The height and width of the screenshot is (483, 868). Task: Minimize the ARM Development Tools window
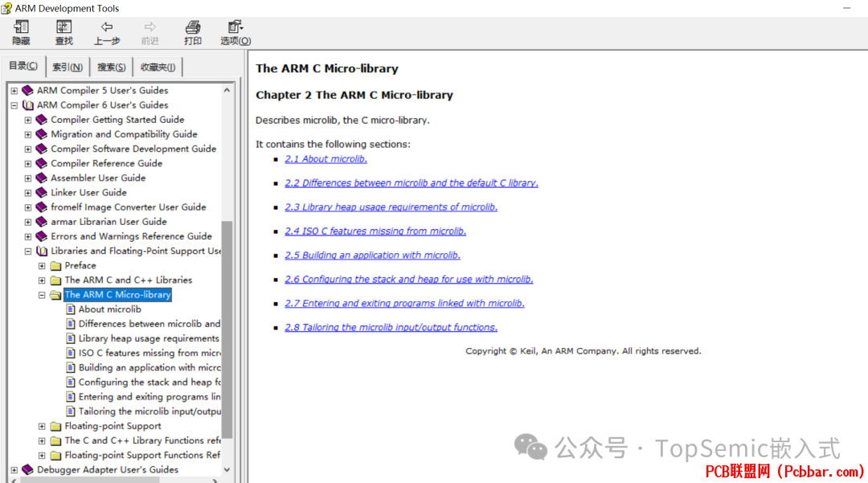[846, 8]
